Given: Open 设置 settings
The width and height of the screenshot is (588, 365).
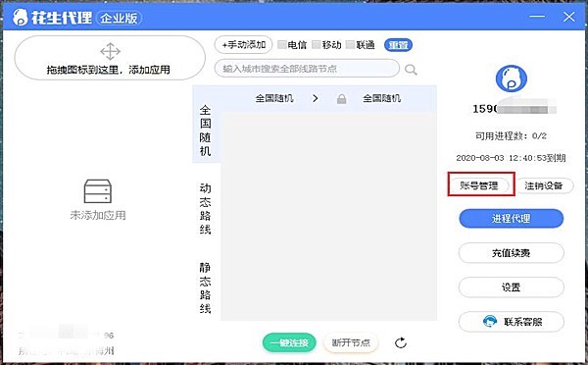Looking at the screenshot, I should 512,287.
